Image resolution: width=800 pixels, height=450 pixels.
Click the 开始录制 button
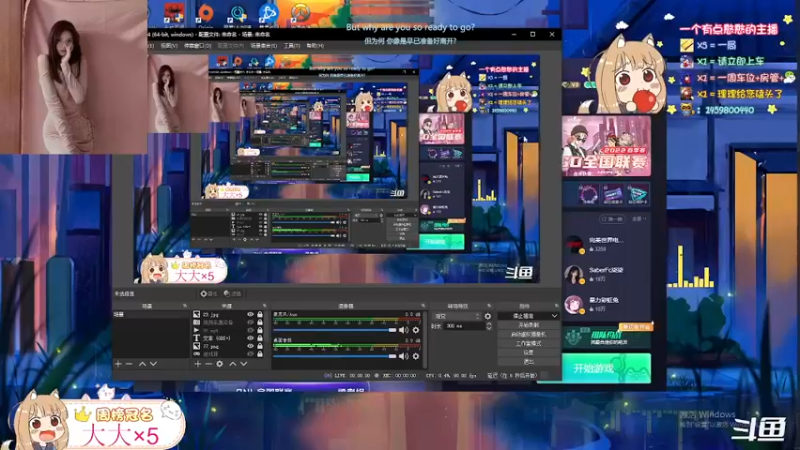(x=528, y=325)
